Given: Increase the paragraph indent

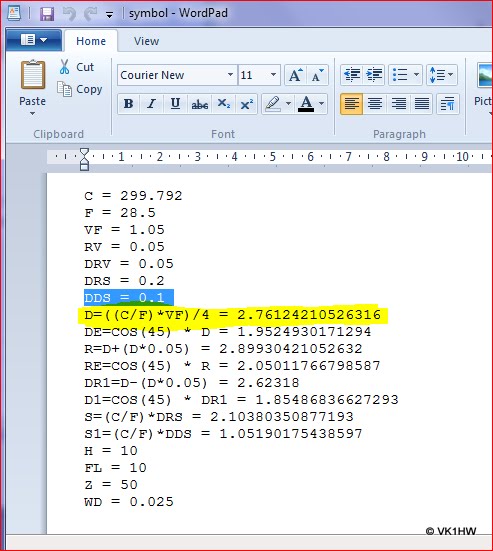Looking at the screenshot, I should coord(374,75).
